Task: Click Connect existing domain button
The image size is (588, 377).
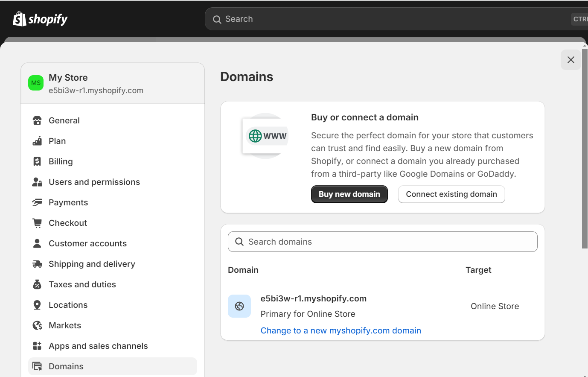Action: tap(451, 194)
